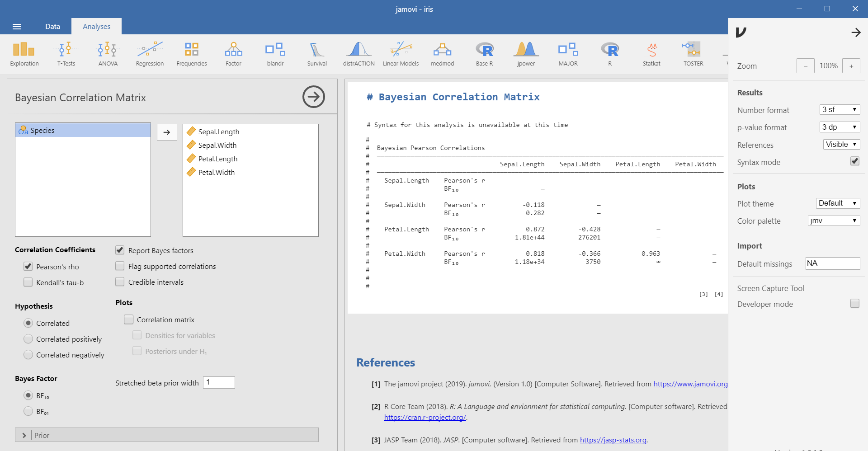
Task: Open the Linear Models menu
Action: (401, 54)
